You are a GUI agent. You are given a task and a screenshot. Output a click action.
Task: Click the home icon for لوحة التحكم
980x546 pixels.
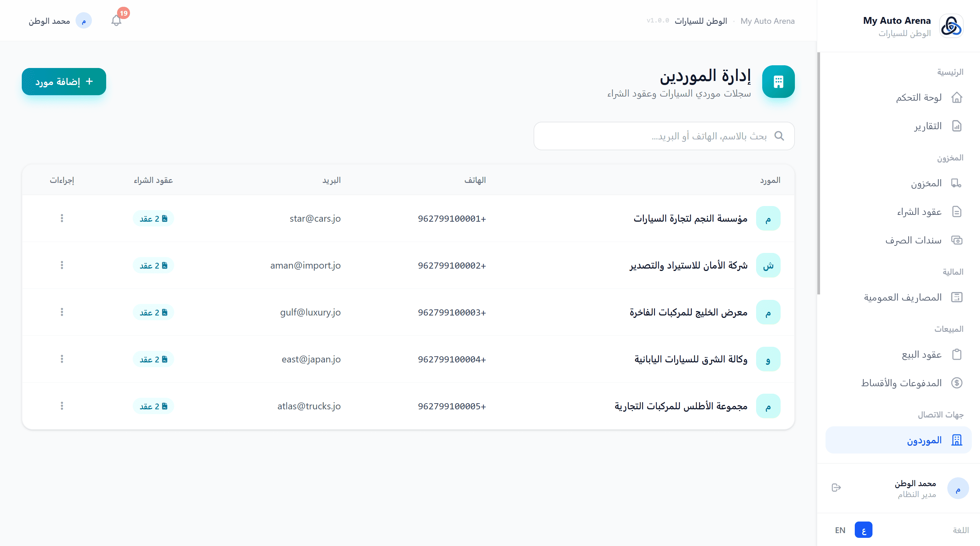(x=957, y=98)
